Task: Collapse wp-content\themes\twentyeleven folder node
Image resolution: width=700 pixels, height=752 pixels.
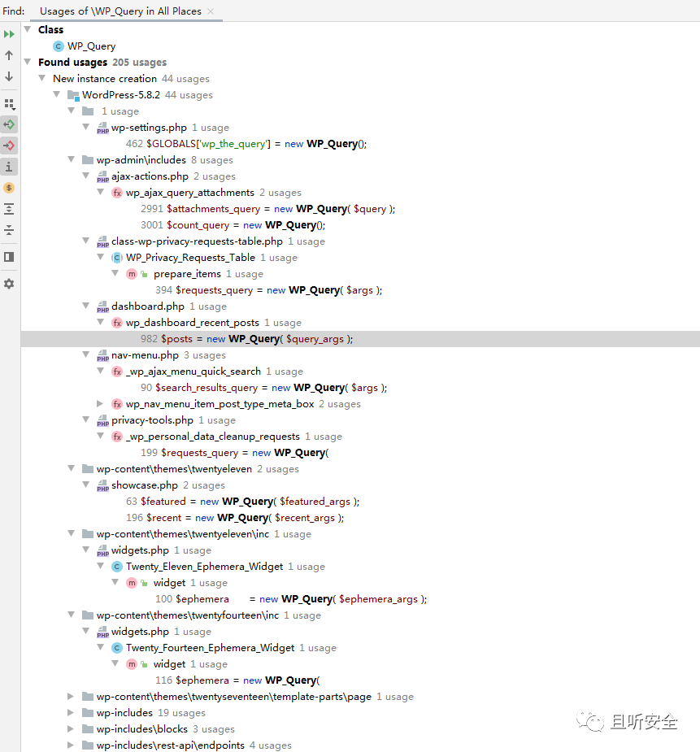Action: 72,468
